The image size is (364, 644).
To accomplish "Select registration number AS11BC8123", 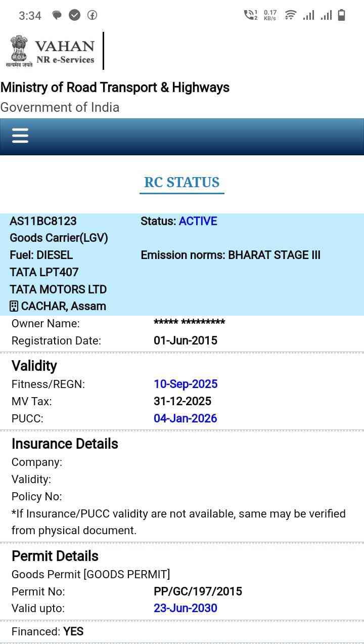I will pyautogui.click(x=43, y=221).
